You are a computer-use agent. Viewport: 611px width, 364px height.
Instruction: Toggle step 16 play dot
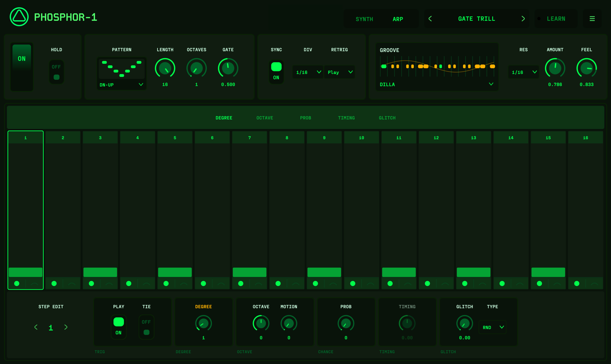[x=577, y=284]
